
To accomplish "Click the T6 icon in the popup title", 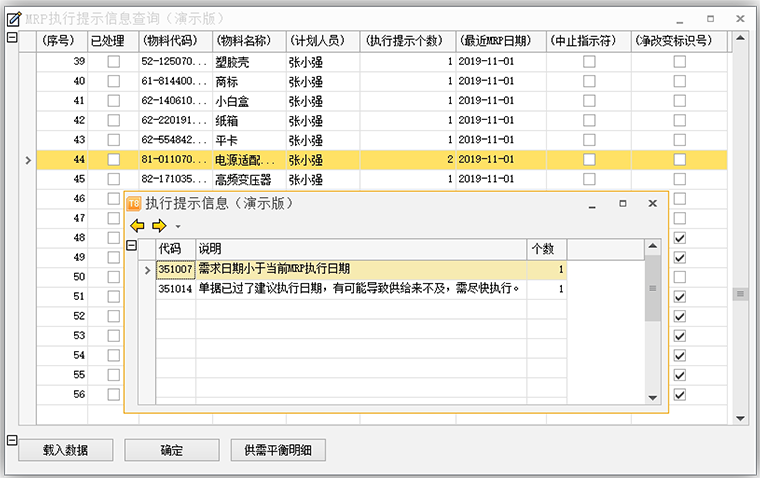I will coord(134,203).
